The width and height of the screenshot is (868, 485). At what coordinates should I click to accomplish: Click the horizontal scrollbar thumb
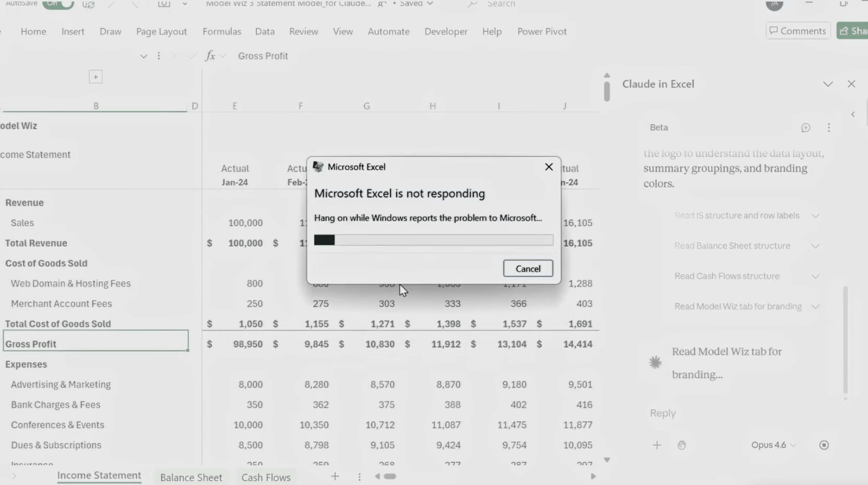click(390, 476)
